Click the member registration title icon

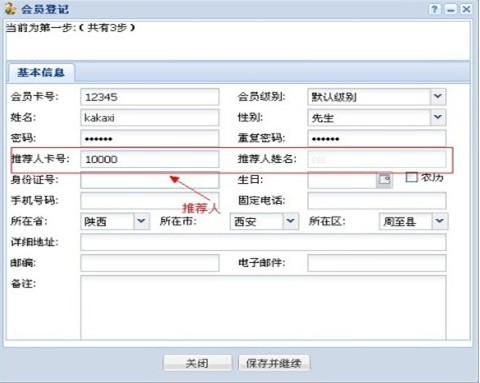tap(10, 9)
